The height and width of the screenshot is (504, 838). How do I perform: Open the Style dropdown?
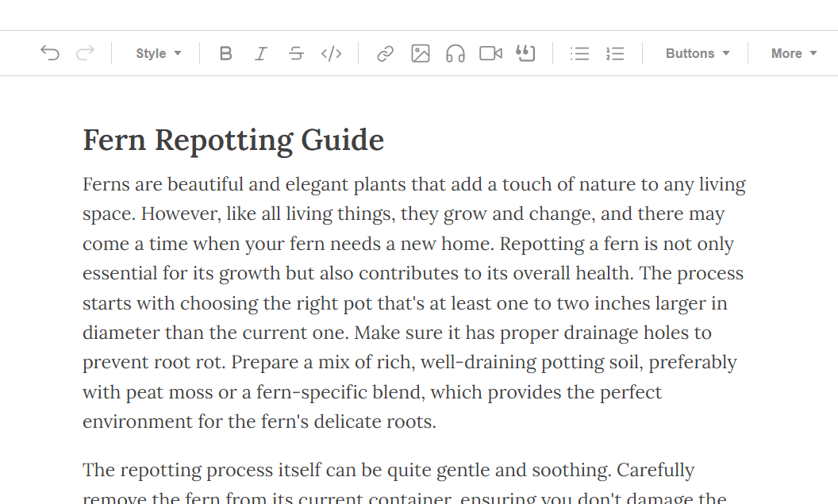pyautogui.click(x=158, y=53)
